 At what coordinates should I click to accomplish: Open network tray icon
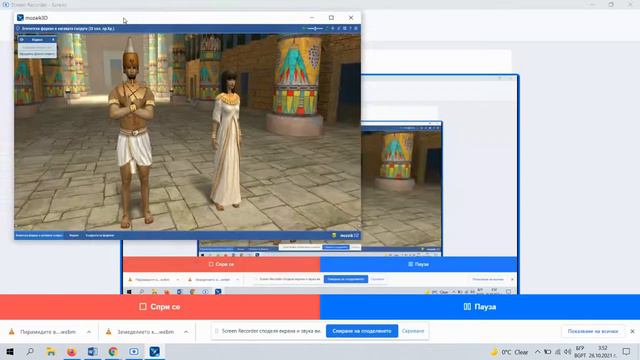[x=558, y=352]
